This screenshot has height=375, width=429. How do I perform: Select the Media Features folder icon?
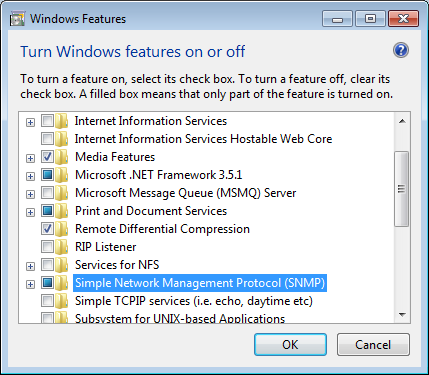(x=62, y=157)
